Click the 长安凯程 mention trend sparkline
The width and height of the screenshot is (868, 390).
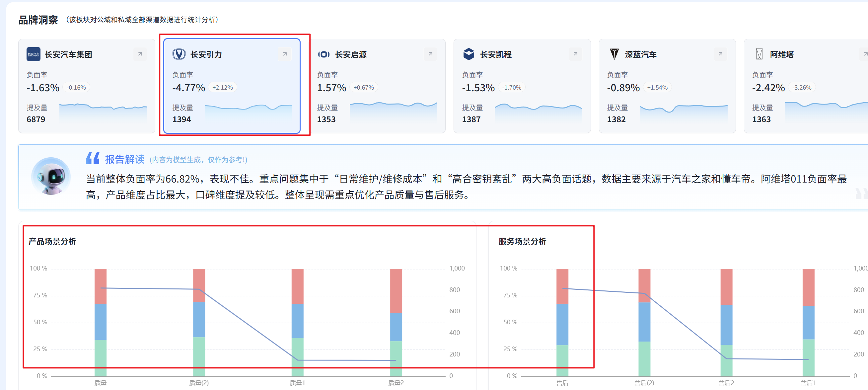click(538, 113)
